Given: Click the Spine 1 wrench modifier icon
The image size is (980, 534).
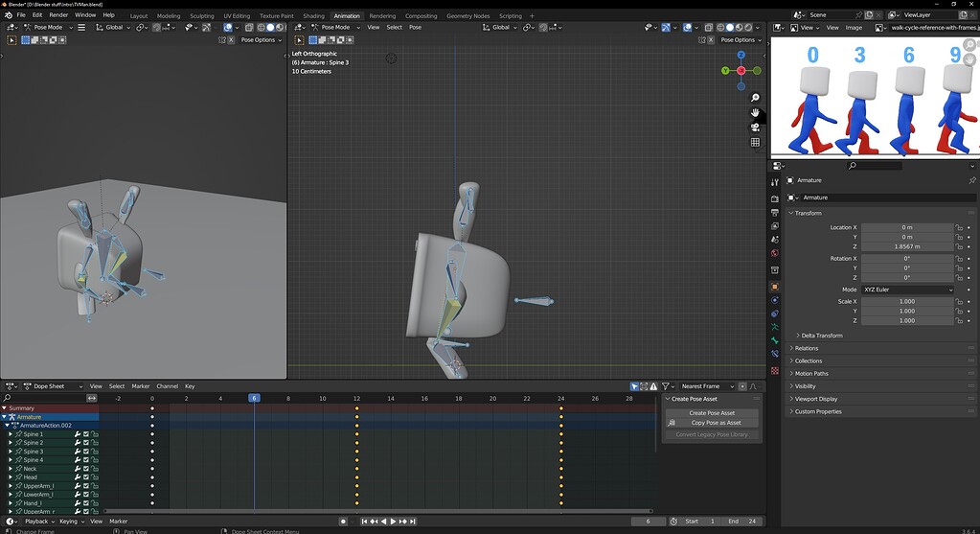Looking at the screenshot, I should (78, 434).
